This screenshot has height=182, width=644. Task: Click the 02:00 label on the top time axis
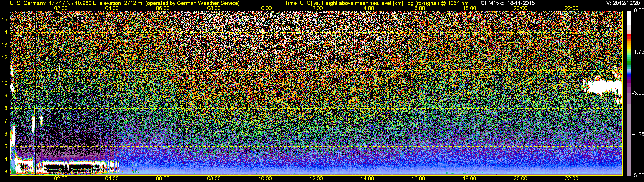pyautogui.click(x=61, y=8)
